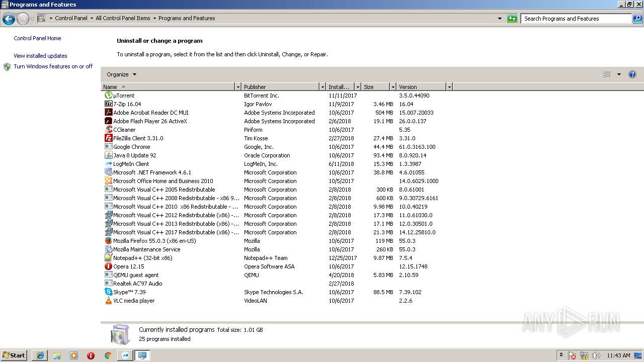Select Microsoft Office Home and Business icon
Viewport: 644px width, 362px height.
point(108,181)
